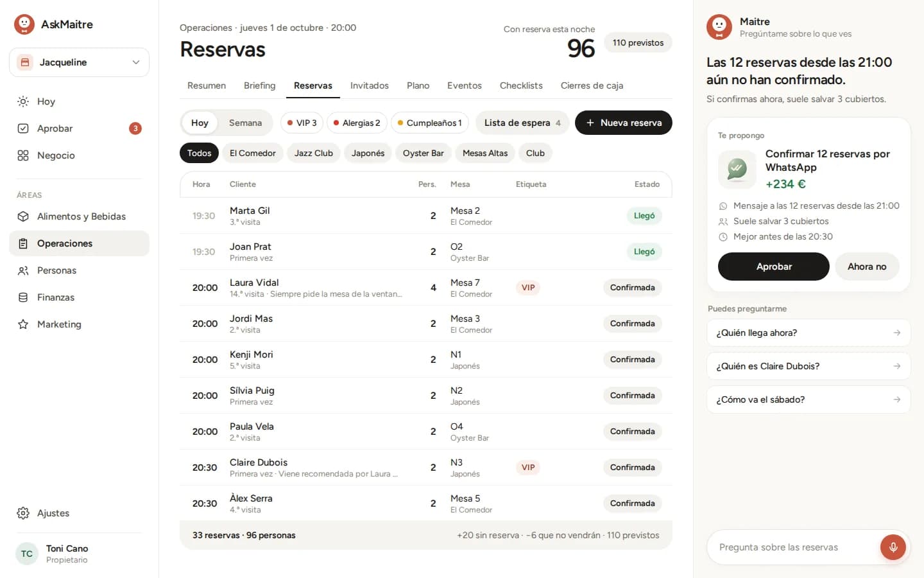This screenshot has width=924, height=578.
Task: Click the Nueva reserva button
Action: [624, 123]
